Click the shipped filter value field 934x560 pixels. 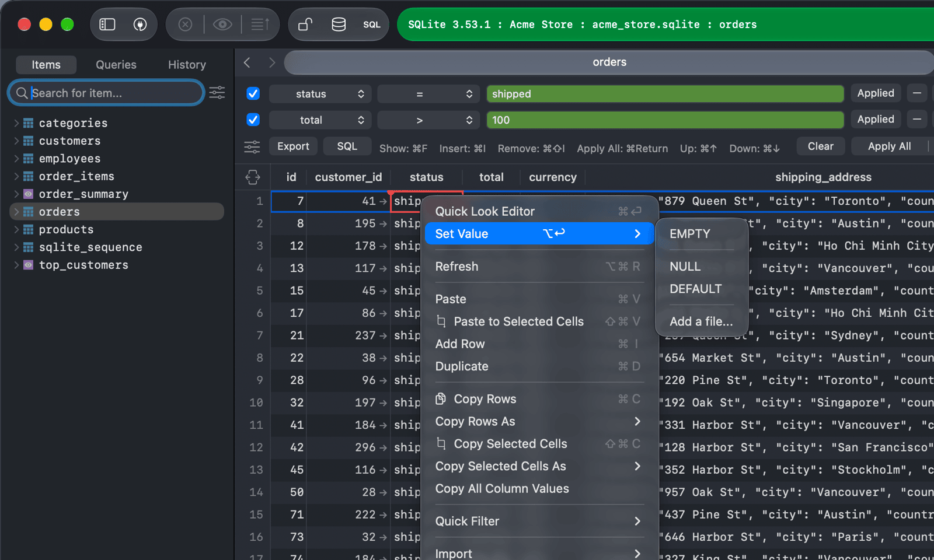665,94
